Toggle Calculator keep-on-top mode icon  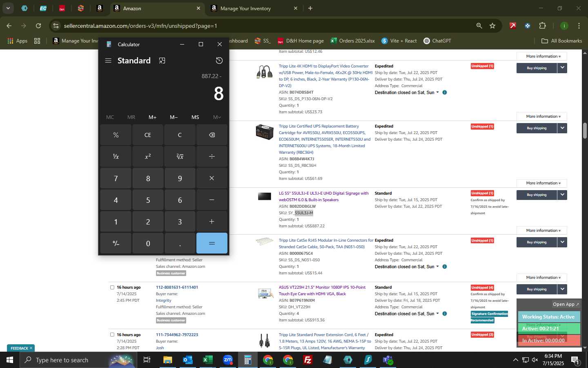point(162,61)
